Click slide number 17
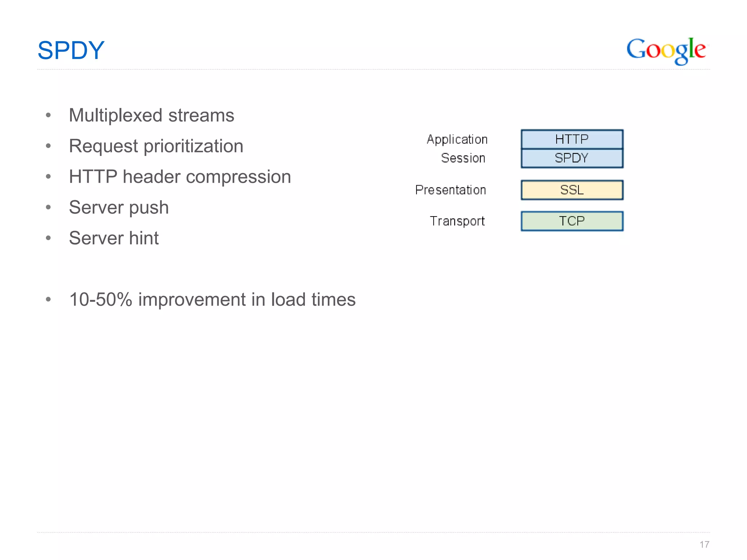Viewport: 747px width, 560px height. pyautogui.click(x=704, y=544)
